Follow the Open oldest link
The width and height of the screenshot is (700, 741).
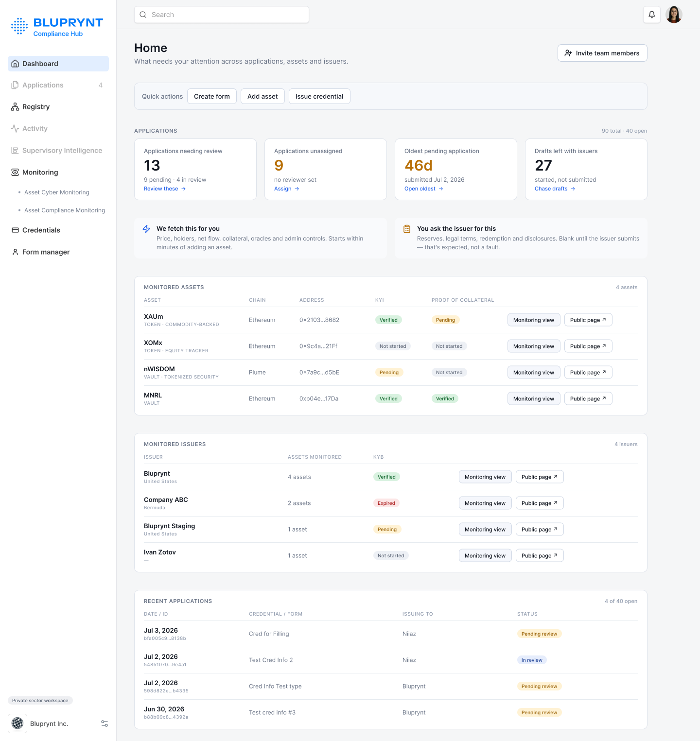click(424, 189)
